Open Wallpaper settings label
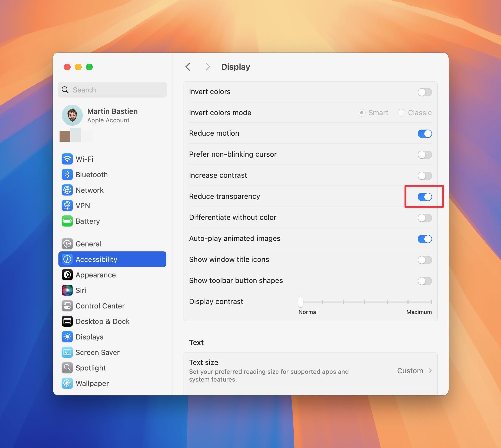The width and height of the screenshot is (501, 448). (x=92, y=383)
